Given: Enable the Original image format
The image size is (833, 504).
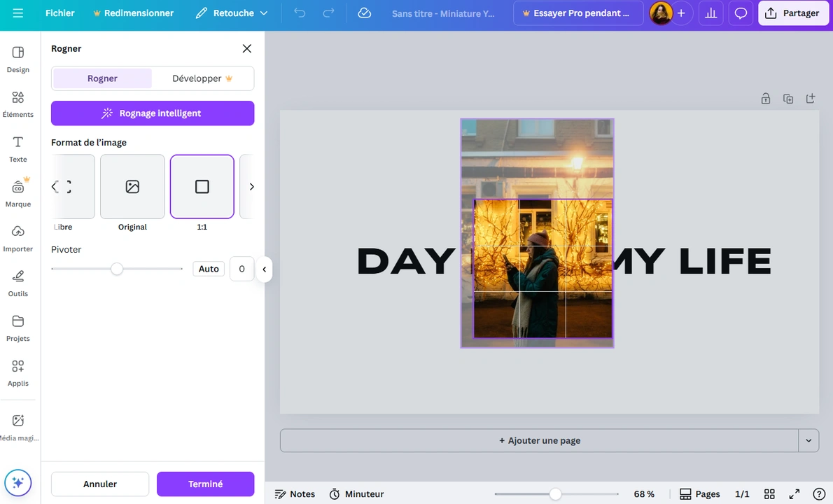Looking at the screenshot, I should [x=132, y=186].
